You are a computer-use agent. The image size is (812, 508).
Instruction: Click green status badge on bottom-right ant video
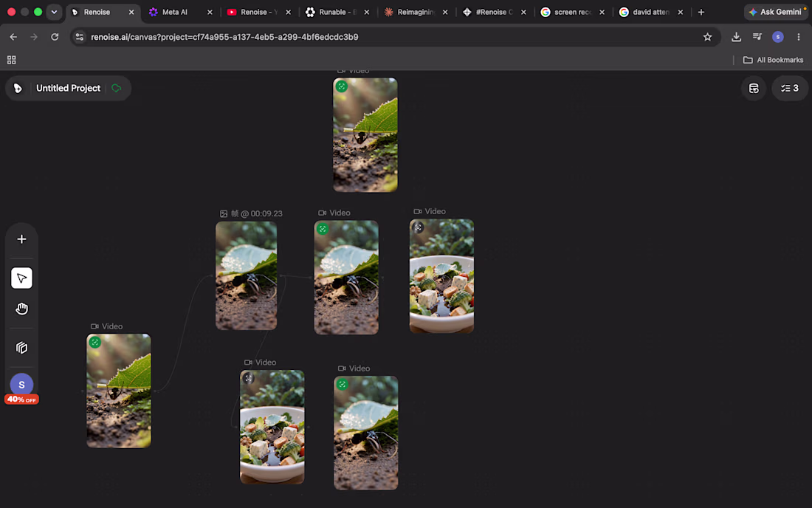pyautogui.click(x=342, y=385)
